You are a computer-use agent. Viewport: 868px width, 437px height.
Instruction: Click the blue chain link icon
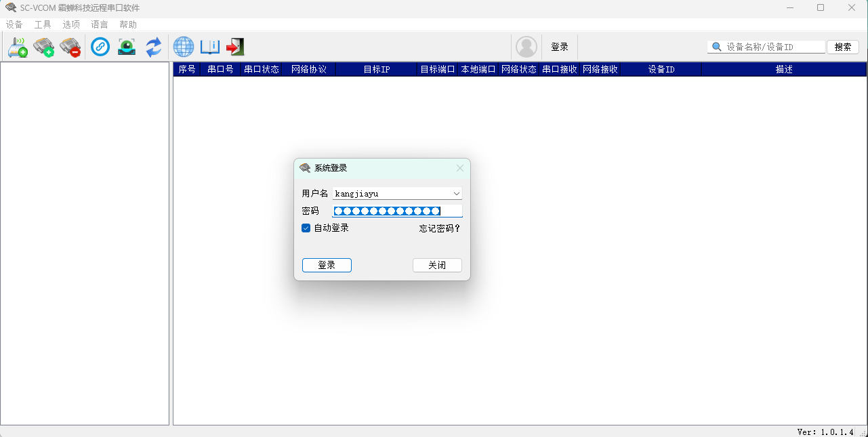pos(100,47)
